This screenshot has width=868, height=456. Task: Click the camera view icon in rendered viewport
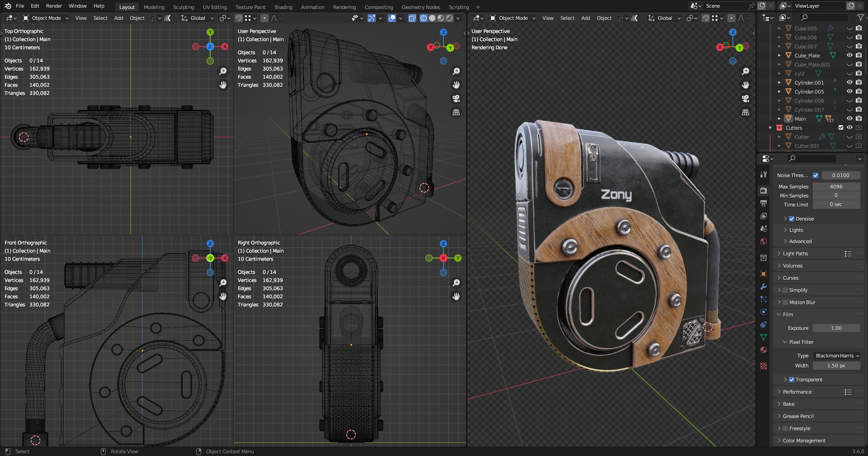(745, 99)
